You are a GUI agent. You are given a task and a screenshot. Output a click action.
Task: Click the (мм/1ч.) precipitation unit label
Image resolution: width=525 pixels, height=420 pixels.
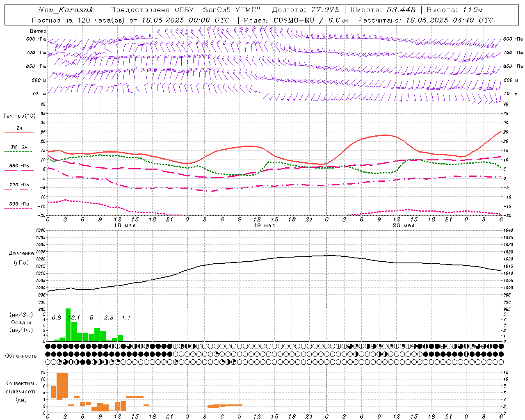pos(21,330)
